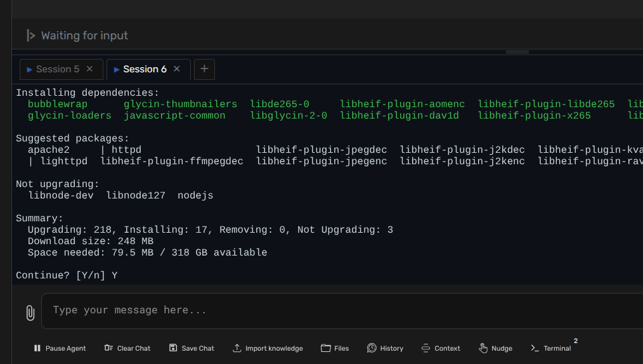
Task: Click the libde265-0 package name
Action: pyautogui.click(x=280, y=104)
